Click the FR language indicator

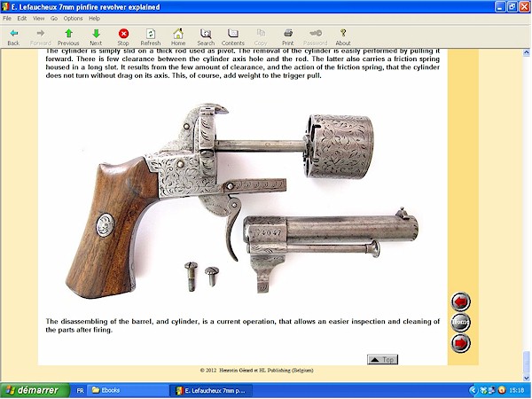(x=80, y=391)
